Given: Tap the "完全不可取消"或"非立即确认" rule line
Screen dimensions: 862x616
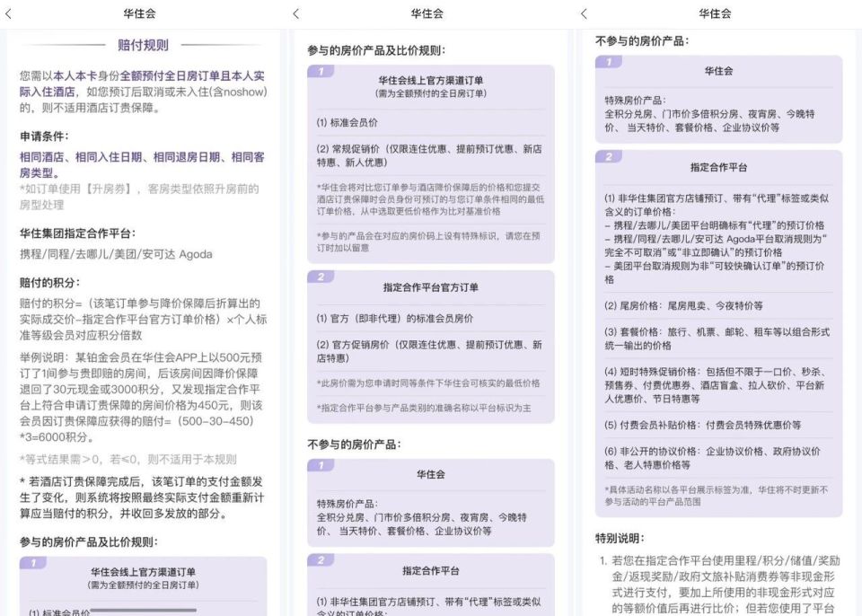Looking at the screenshot, I should (716, 246).
